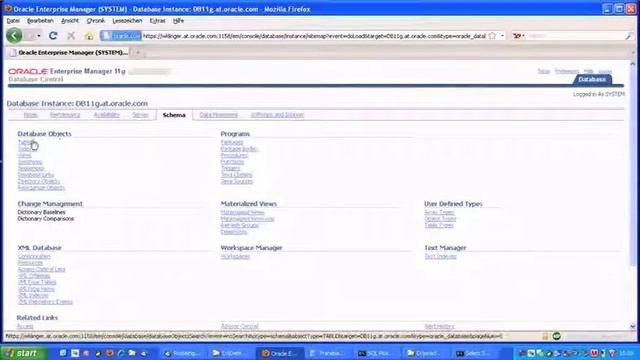Screen dimensions: 640x360
Task: Open the Database Links link
Action: click(x=36, y=175)
